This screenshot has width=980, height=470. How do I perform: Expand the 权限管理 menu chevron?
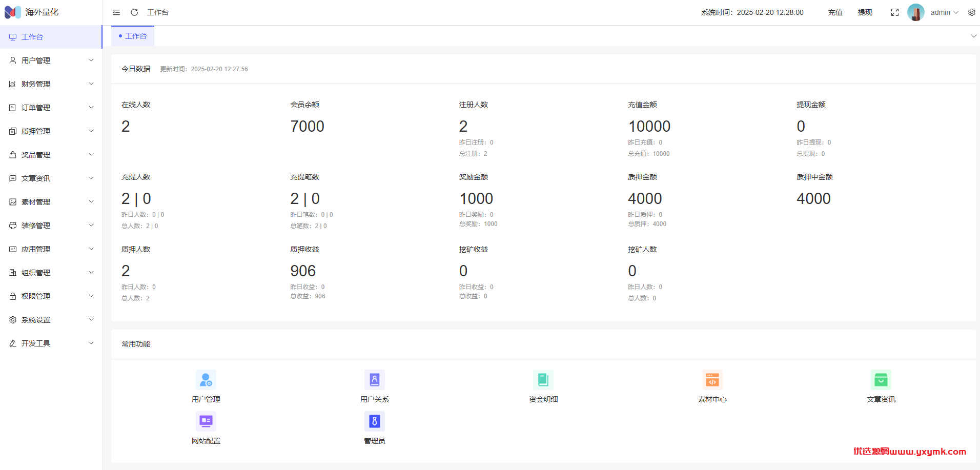tap(91, 296)
